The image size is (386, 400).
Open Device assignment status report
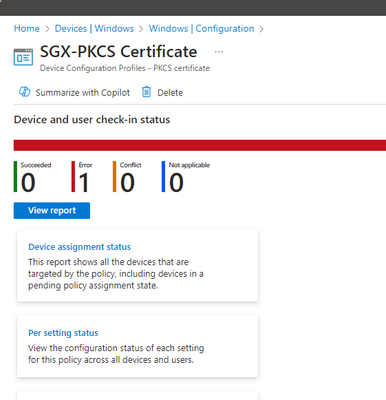click(x=79, y=247)
